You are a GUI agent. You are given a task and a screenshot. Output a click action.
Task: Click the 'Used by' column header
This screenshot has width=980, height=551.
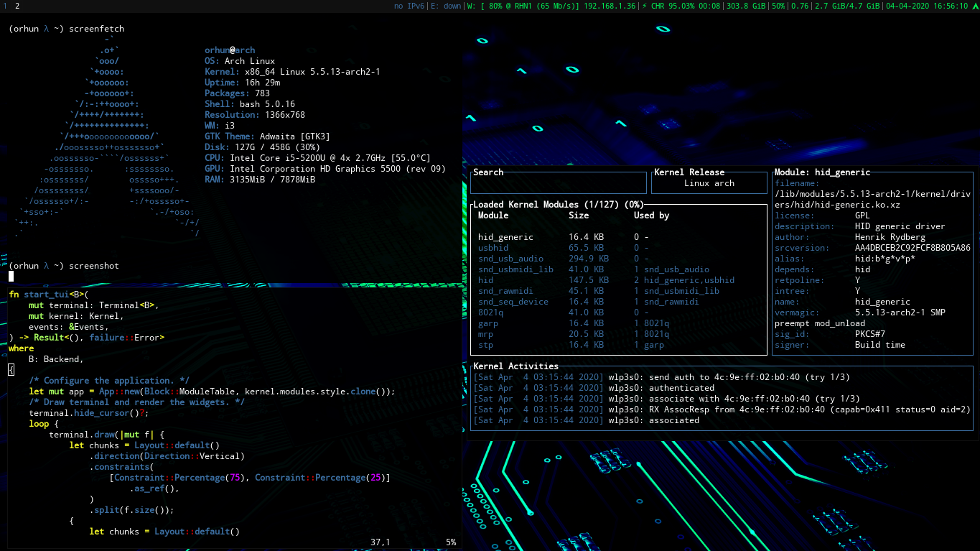click(x=651, y=216)
